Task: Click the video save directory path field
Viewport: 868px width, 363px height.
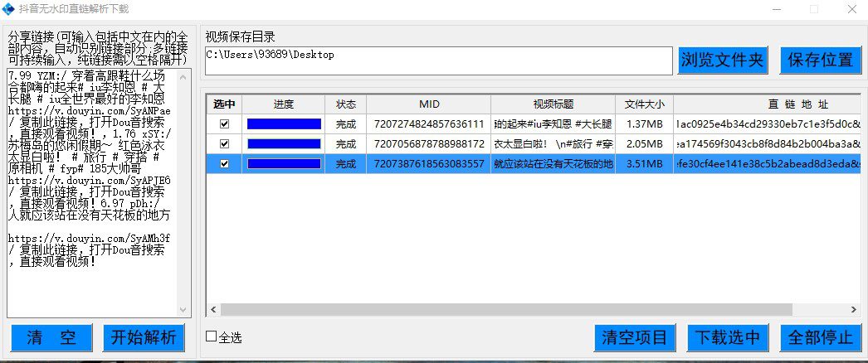Action: pyautogui.click(x=438, y=60)
